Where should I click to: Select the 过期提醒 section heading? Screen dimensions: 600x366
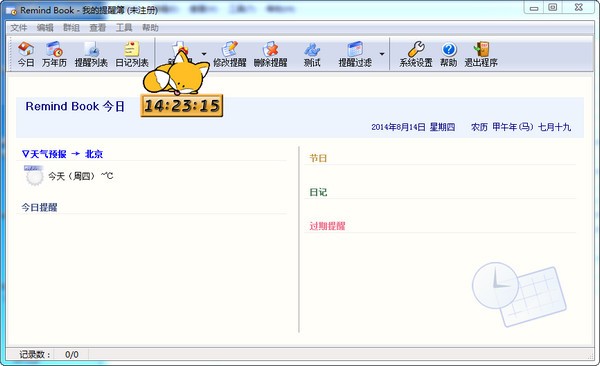(327, 226)
